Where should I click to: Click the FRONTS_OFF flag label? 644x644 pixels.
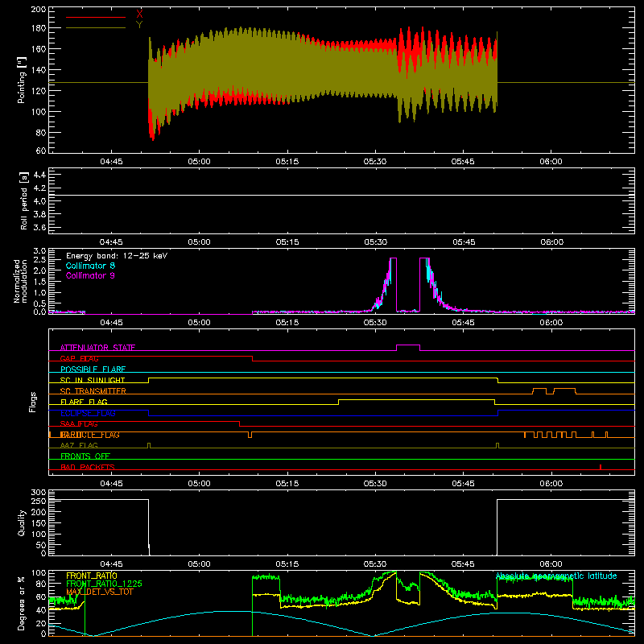[x=85, y=456]
